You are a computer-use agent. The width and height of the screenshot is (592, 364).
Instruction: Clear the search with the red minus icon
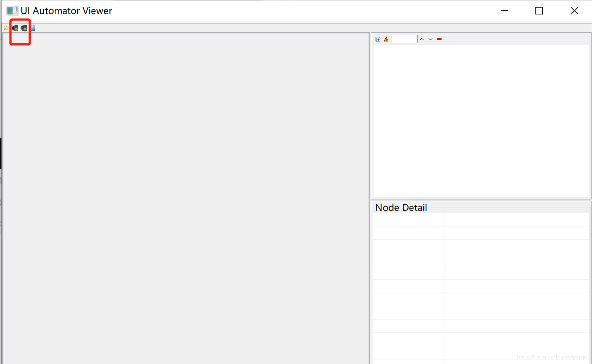click(439, 39)
